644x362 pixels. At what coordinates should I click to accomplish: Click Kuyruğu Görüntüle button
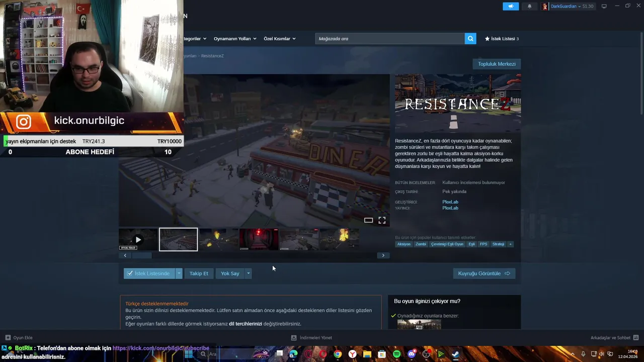click(x=484, y=274)
